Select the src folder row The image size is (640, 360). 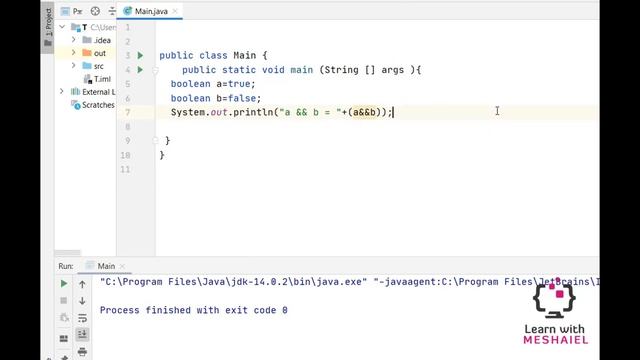coord(85,66)
